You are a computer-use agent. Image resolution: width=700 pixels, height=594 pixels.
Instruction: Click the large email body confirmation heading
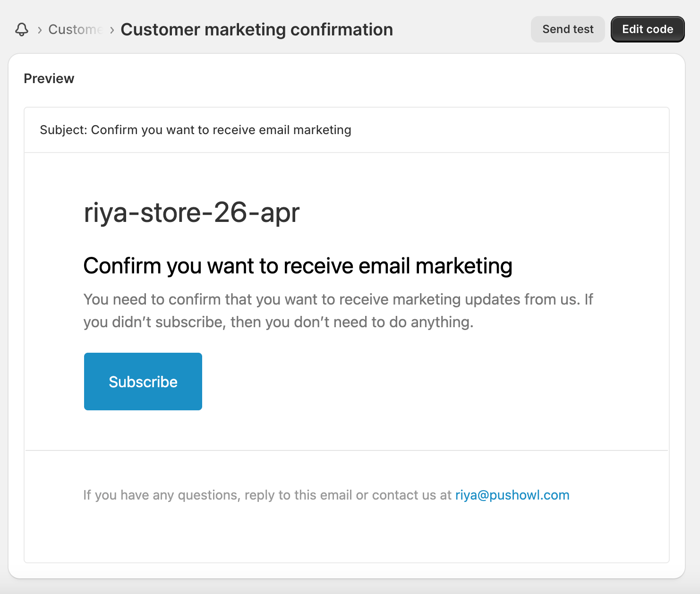pos(298,266)
